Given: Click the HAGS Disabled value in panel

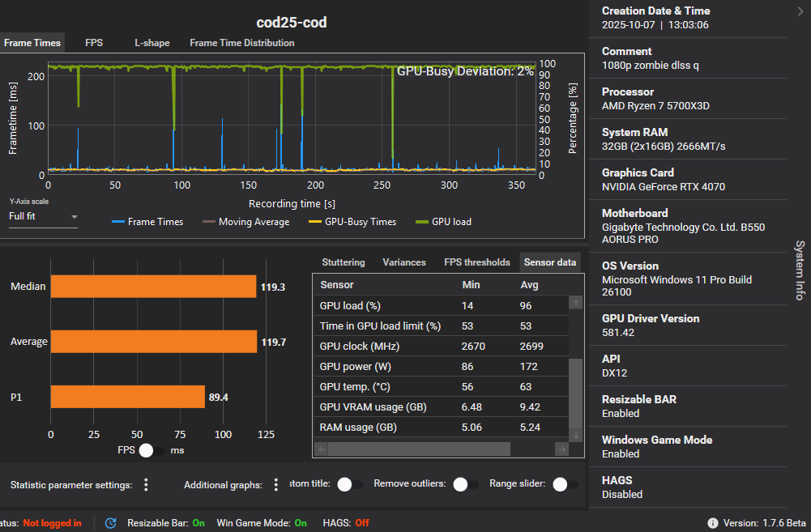Looking at the screenshot, I should point(621,494).
